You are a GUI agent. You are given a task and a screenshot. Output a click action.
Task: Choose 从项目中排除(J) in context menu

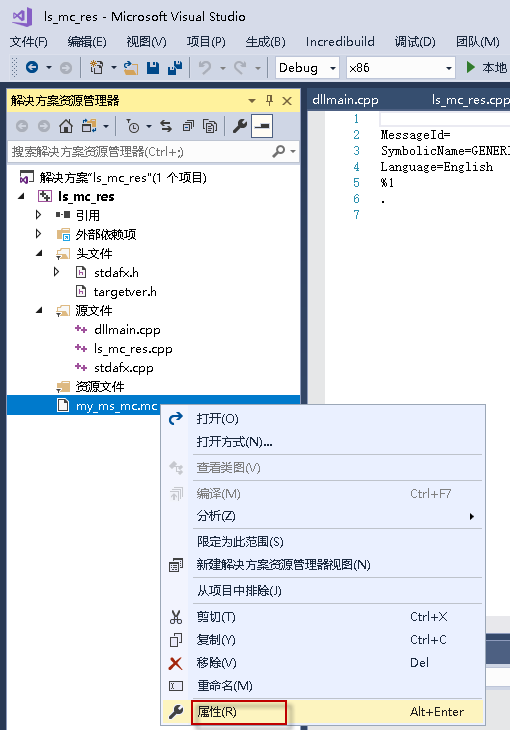[x=323, y=591]
